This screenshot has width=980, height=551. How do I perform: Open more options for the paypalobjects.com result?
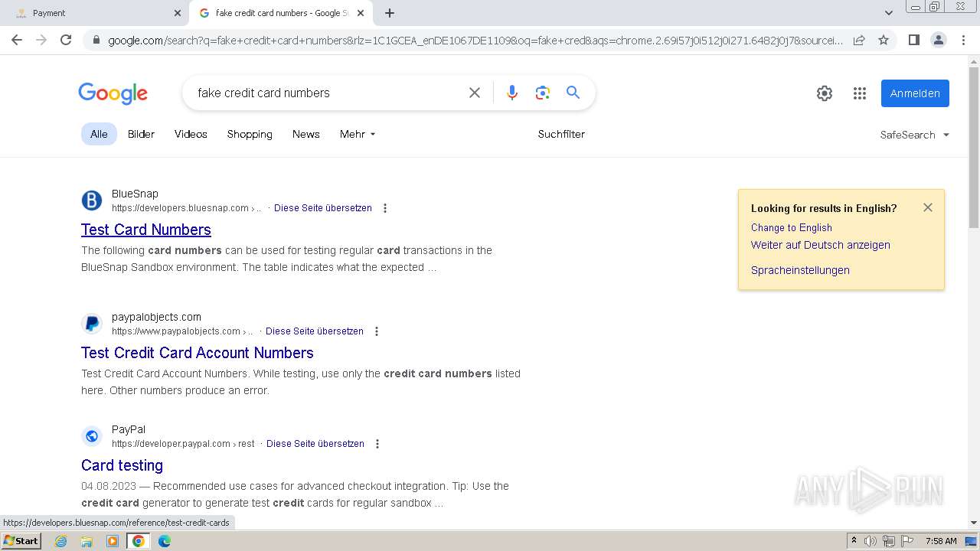pos(377,331)
